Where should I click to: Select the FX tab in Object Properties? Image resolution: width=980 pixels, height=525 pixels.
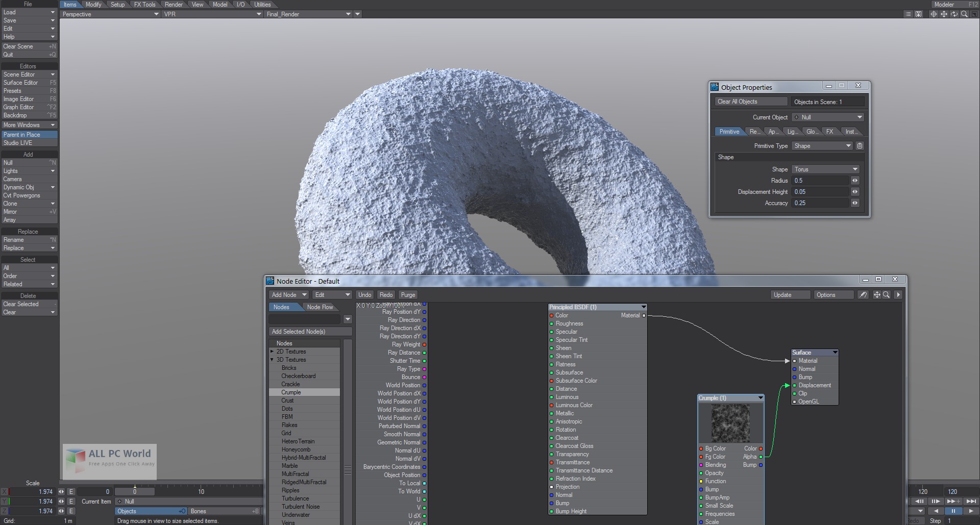(x=830, y=132)
